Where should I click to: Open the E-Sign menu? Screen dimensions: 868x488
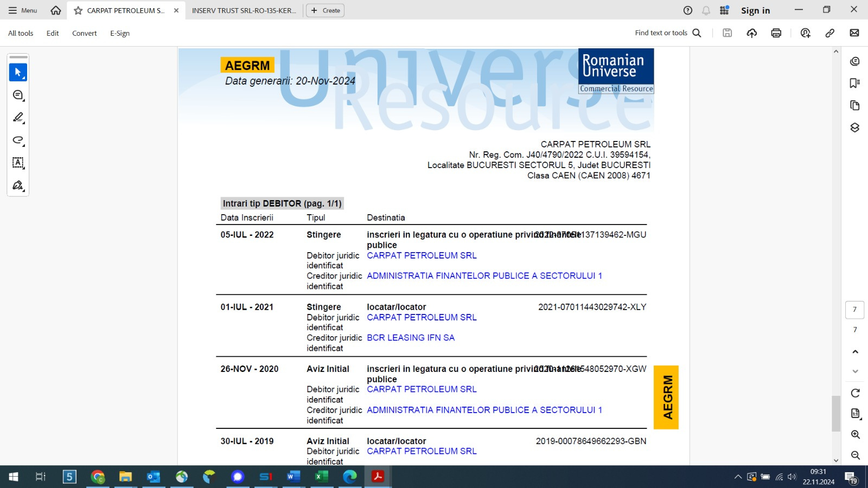120,33
